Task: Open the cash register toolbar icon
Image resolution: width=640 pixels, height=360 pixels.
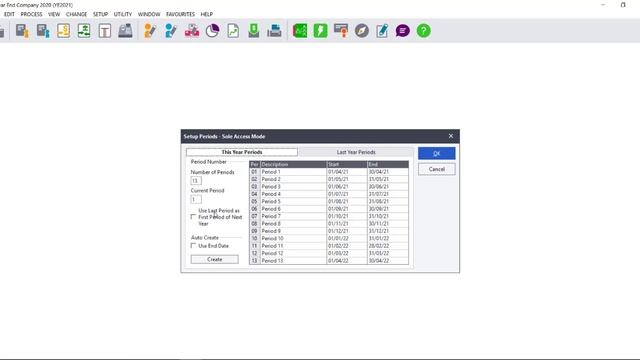Action: click(x=125, y=31)
